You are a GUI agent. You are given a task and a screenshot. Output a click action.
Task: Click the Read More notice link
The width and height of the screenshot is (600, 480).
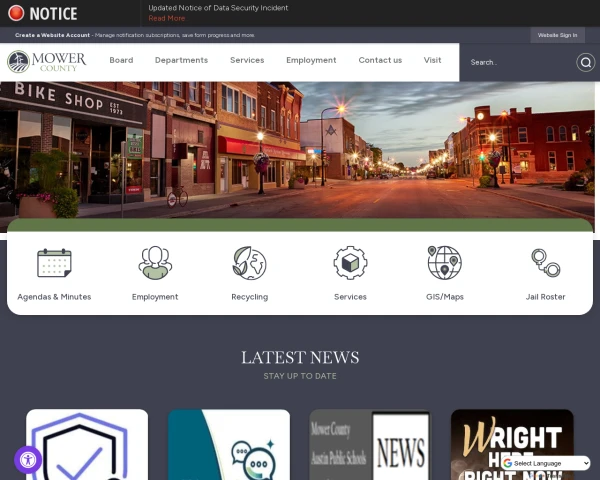[x=166, y=18]
